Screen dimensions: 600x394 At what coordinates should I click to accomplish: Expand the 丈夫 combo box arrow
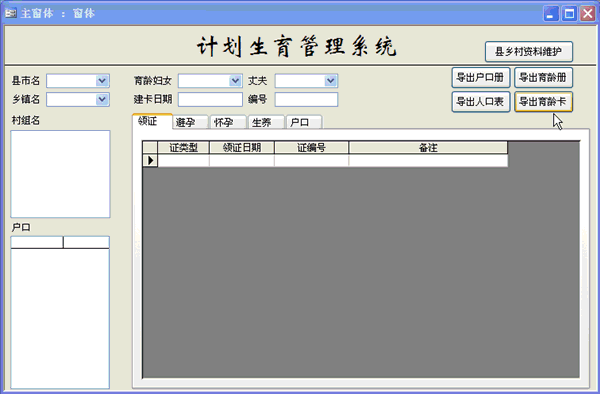click(331, 81)
